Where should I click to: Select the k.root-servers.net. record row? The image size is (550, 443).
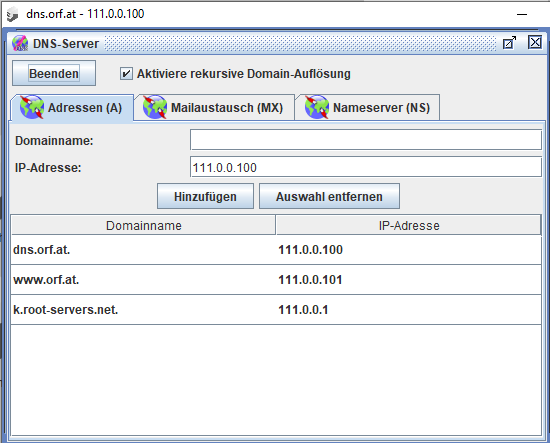pyautogui.click(x=276, y=310)
